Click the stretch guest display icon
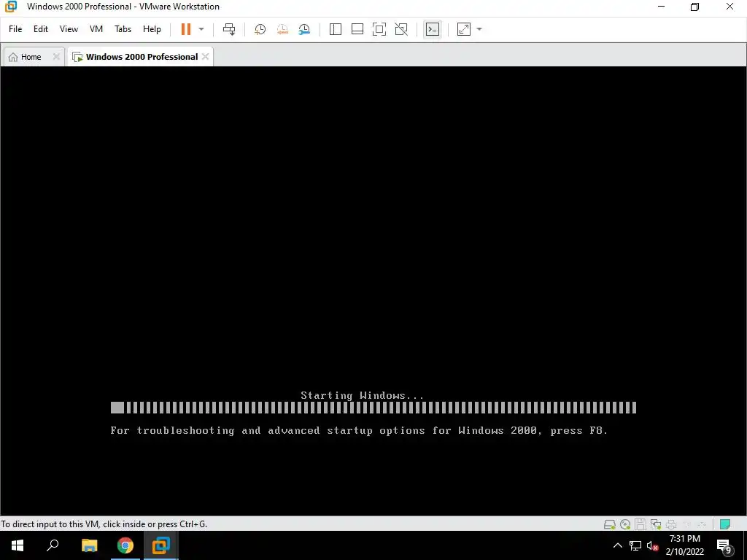747x560 pixels. [463, 29]
